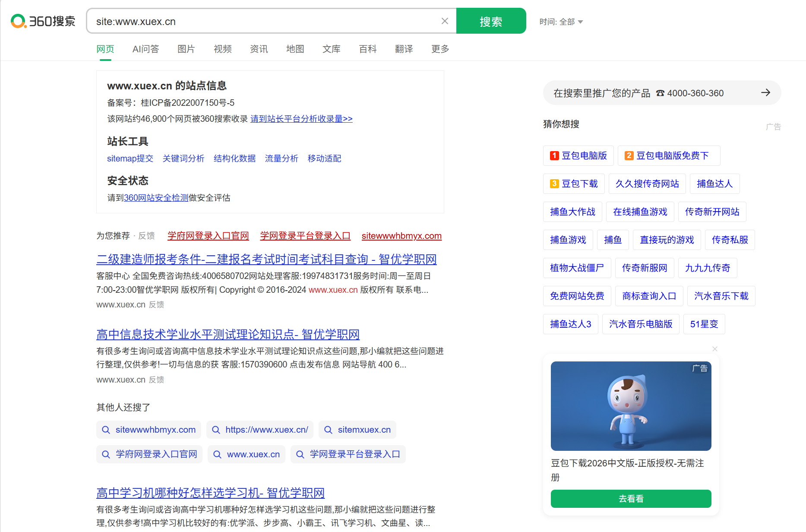
Task: Switch to the 视频 tab
Action: 223,49
